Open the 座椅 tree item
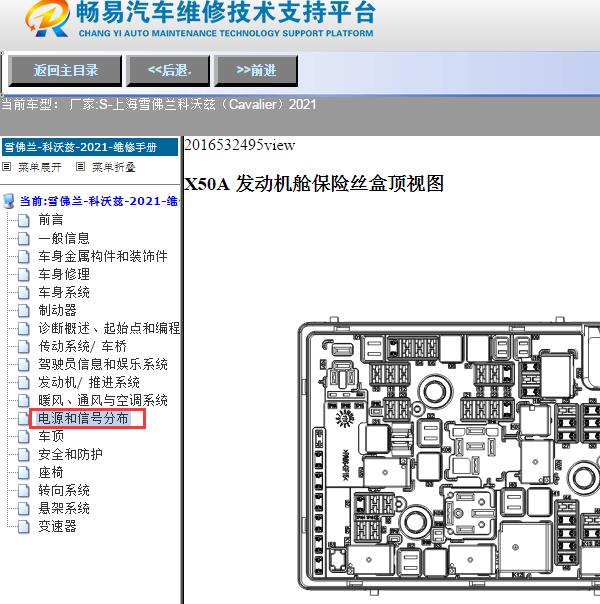 click(x=51, y=473)
